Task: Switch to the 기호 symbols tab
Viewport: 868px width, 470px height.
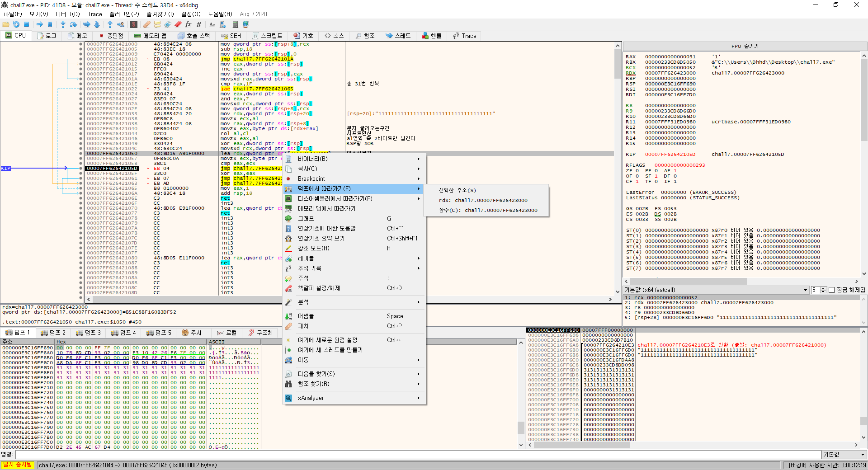Action: [x=303, y=36]
